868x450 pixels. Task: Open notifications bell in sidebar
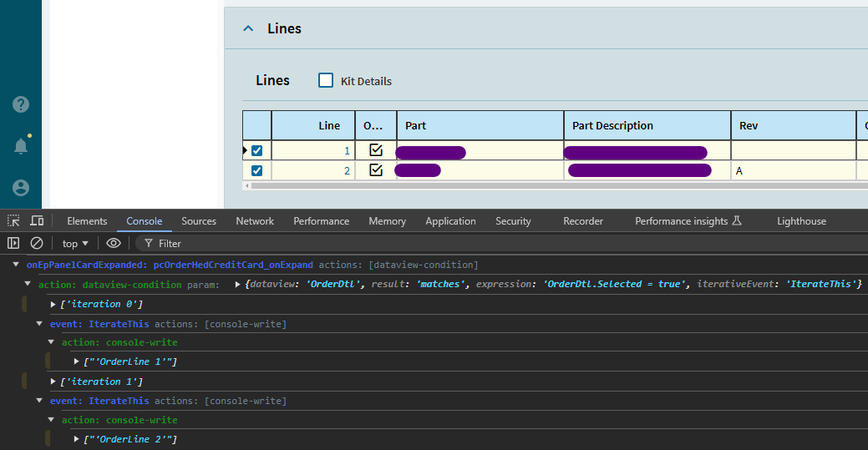point(21,146)
